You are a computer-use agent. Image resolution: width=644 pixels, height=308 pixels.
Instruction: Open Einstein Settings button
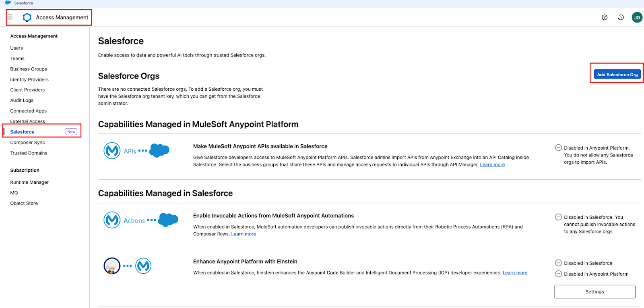595,291
